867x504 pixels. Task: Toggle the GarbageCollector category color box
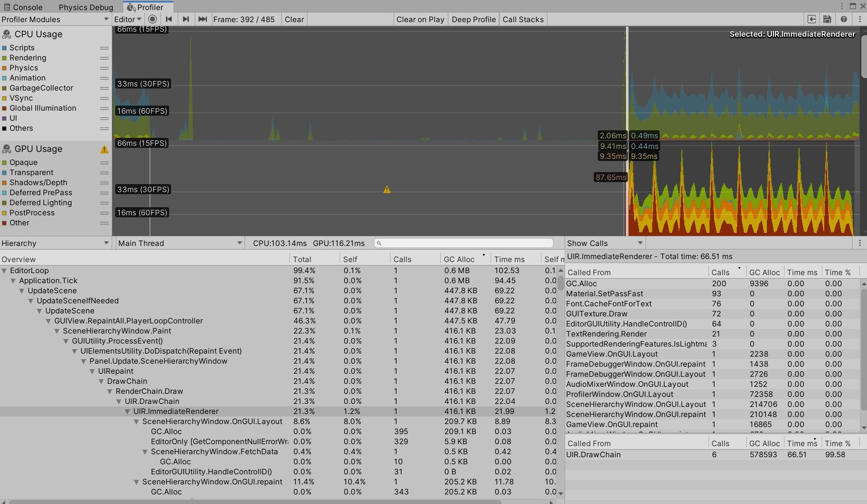point(5,88)
